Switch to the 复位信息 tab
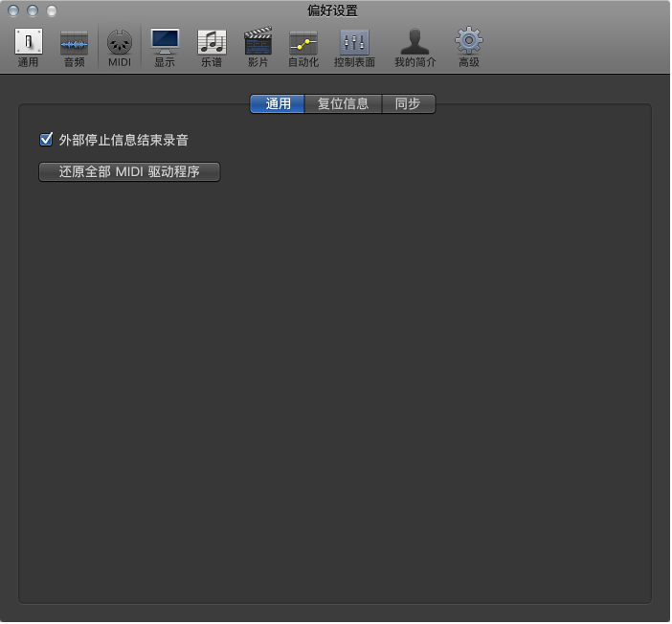The width and height of the screenshot is (672, 624). coord(343,104)
